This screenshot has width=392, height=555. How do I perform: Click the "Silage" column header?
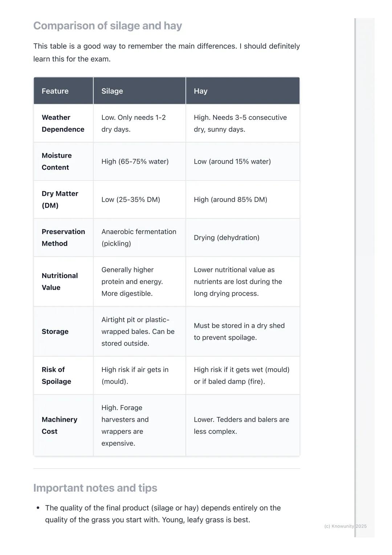112,91
